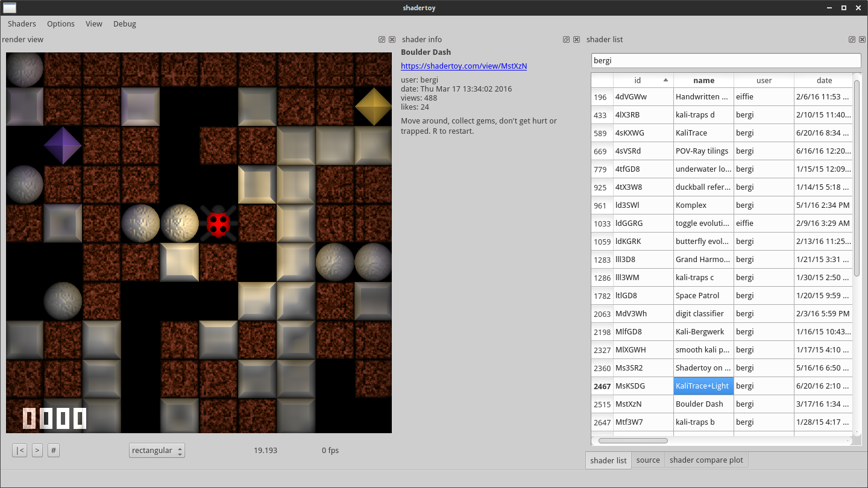Close the render view panel
868x488 pixels.
392,39
